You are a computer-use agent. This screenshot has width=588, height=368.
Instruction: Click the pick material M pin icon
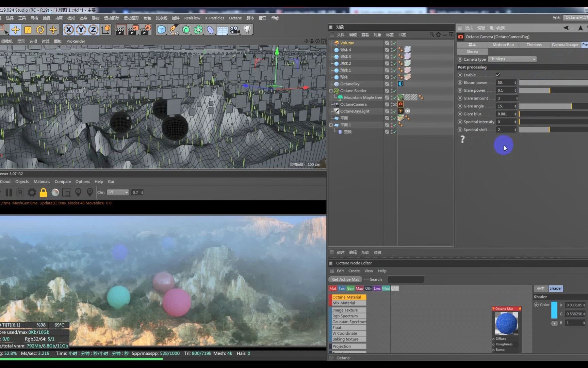coord(90,193)
